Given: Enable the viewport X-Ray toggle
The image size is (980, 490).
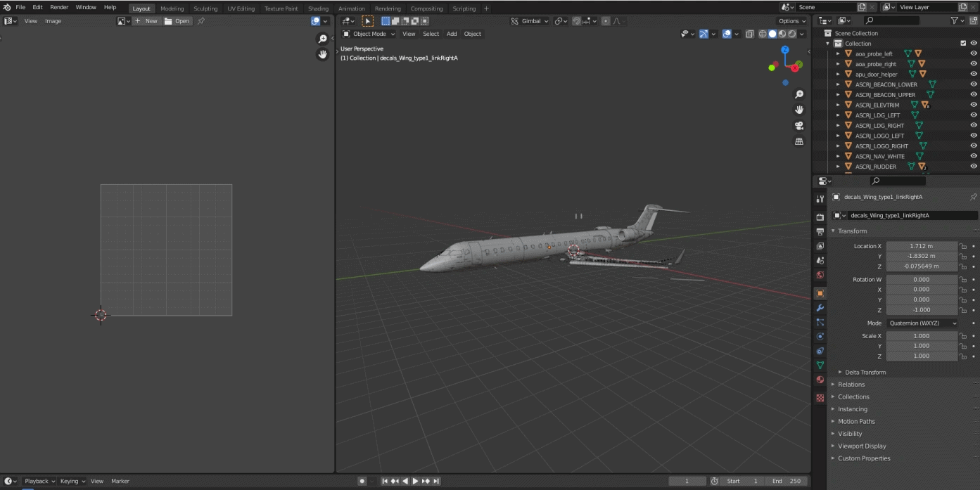Looking at the screenshot, I should tap(750, 33).
